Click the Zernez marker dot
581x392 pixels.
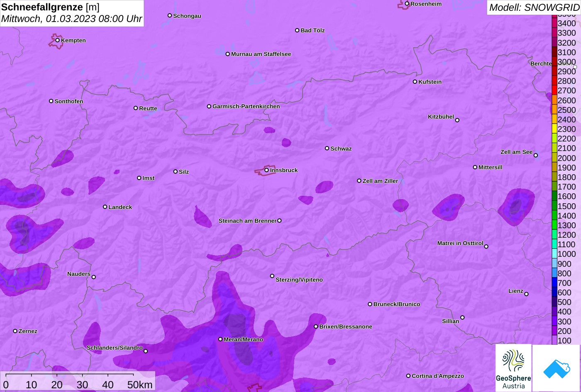pos(15,331)
